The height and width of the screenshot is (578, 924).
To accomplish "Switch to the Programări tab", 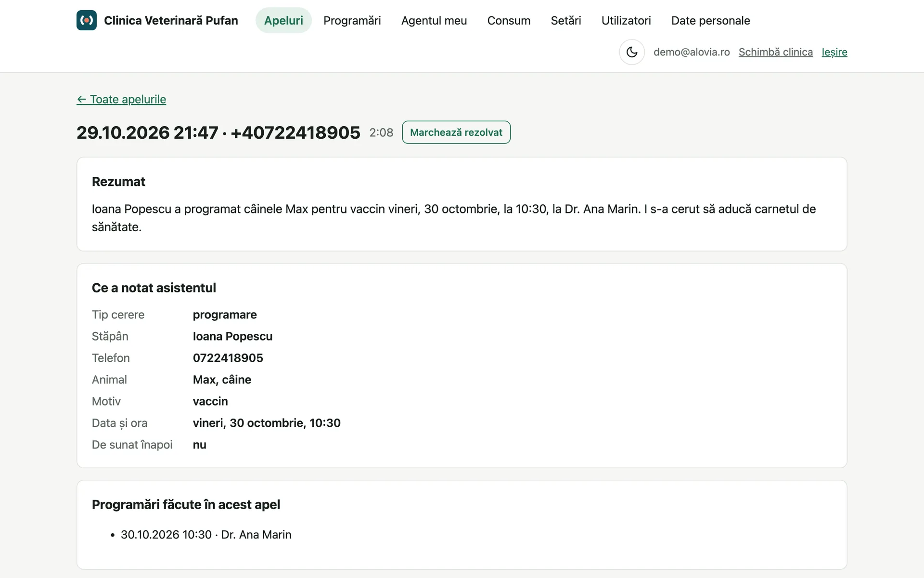I will tap(352, 20).
